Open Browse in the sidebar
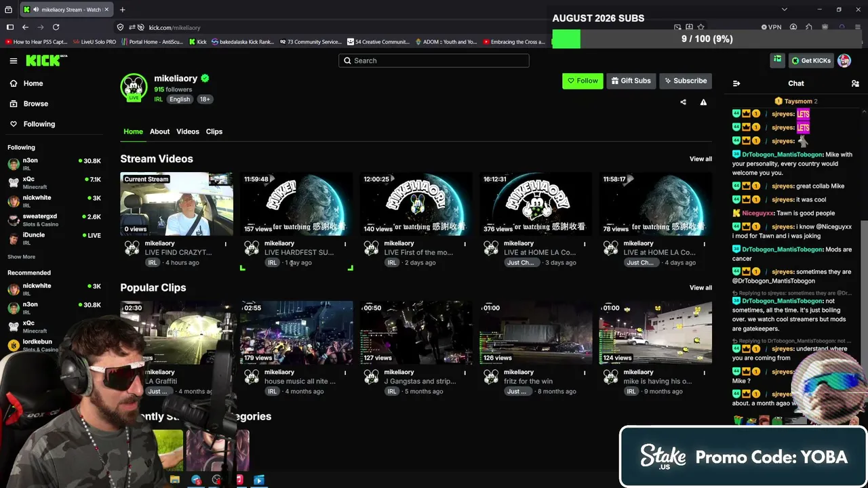This screenshot has width=868, height=488. (35, 104)
